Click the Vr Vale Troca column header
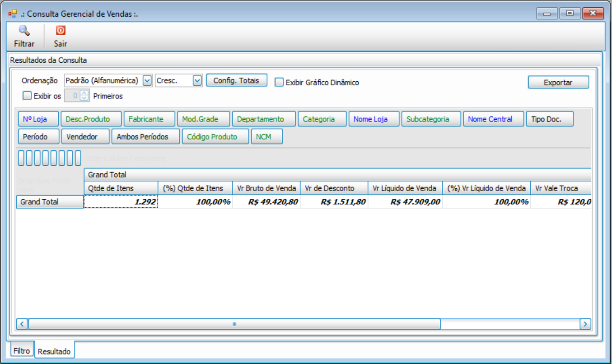612x364 pixels. click(561, 188)
